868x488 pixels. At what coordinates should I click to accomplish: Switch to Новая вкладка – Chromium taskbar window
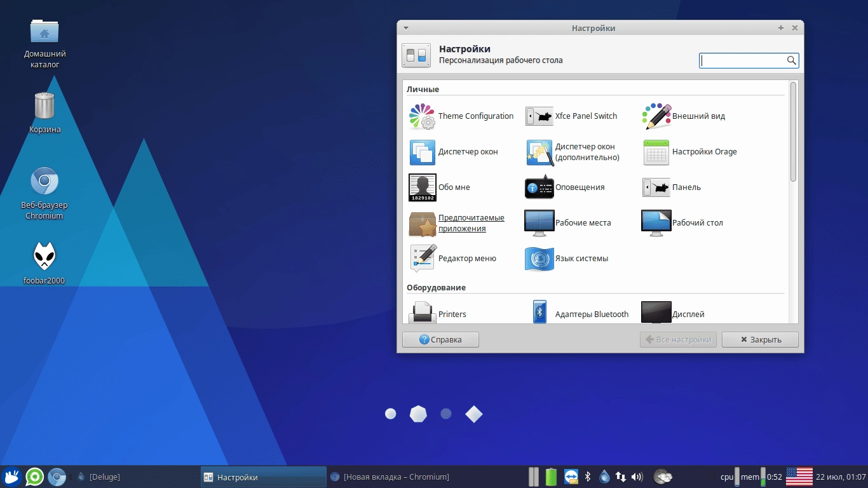pos(390,477)
